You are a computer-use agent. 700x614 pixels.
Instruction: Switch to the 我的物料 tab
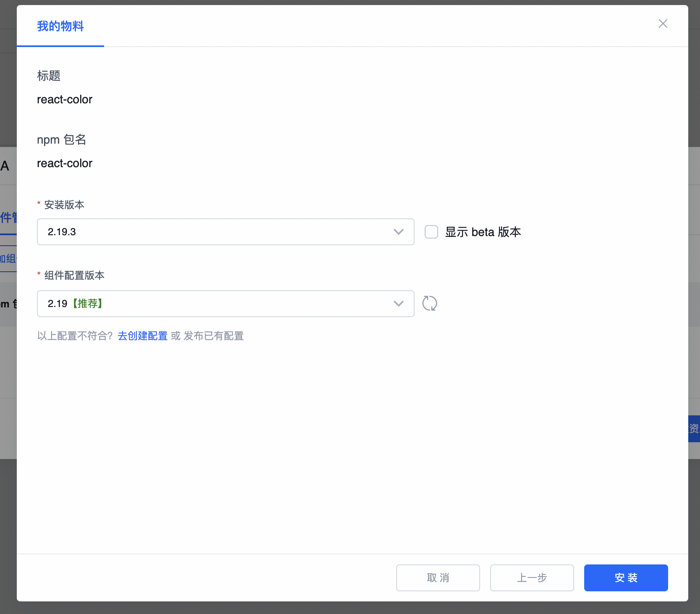(x=60, y=26)
